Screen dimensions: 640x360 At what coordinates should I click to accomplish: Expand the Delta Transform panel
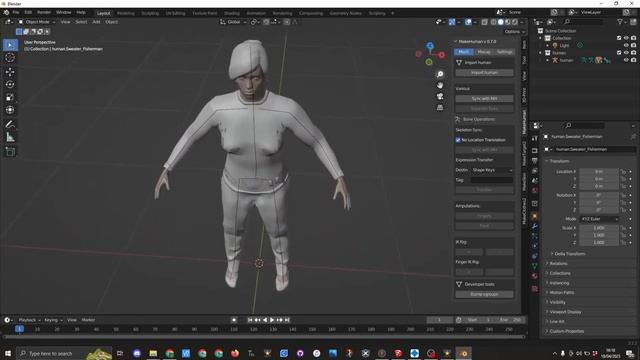569,254
